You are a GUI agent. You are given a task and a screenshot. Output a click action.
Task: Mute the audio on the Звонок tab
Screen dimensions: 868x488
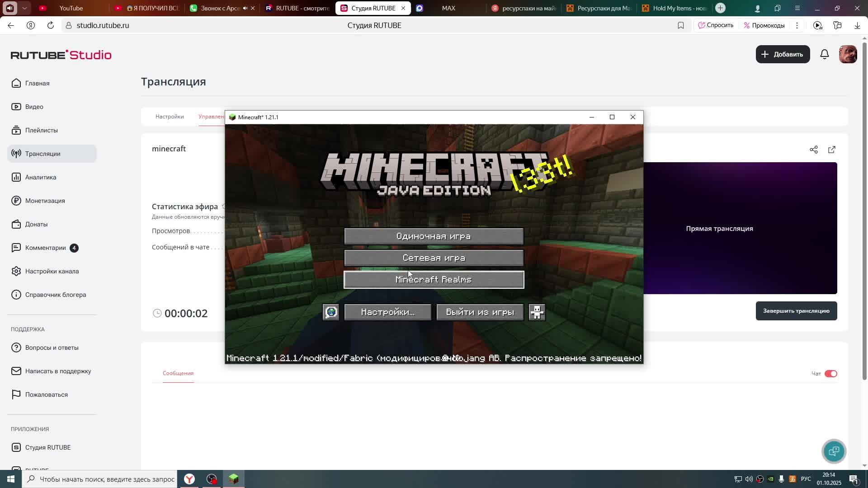pos(245,8)
